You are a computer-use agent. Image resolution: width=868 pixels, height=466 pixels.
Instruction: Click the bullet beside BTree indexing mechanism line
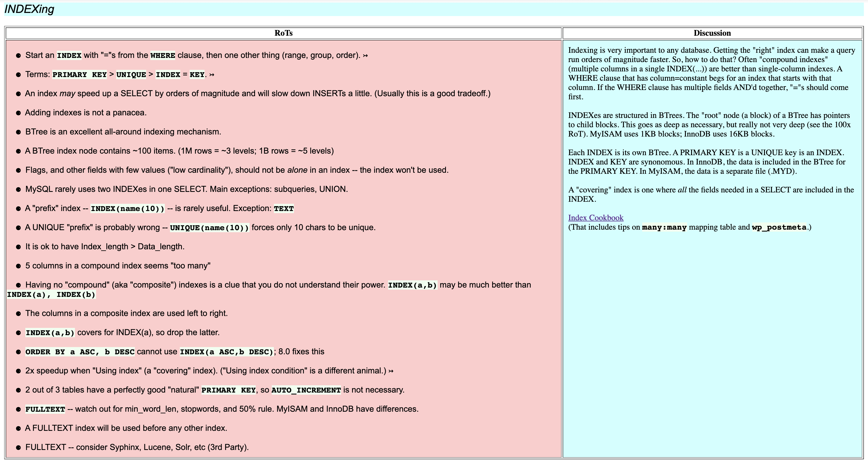click(19, 132)
